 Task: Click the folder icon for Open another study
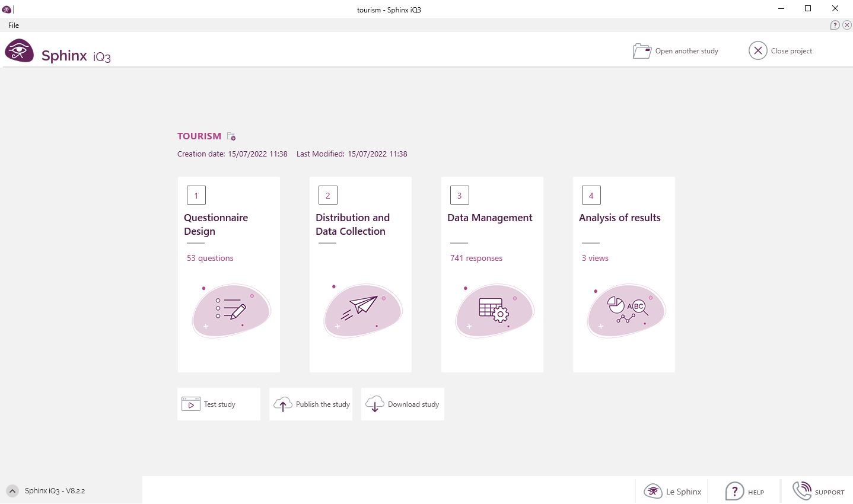642,51
